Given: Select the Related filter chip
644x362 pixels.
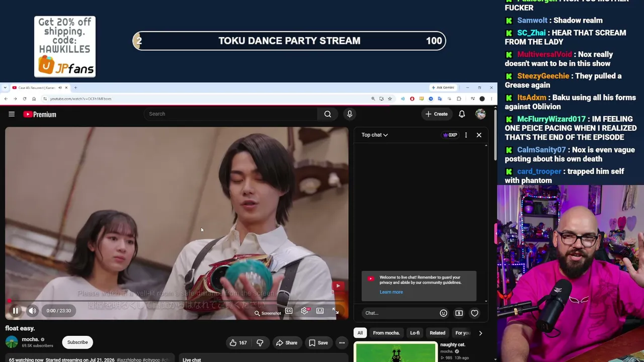Looking at the screenshot, I should click(437, 333).
